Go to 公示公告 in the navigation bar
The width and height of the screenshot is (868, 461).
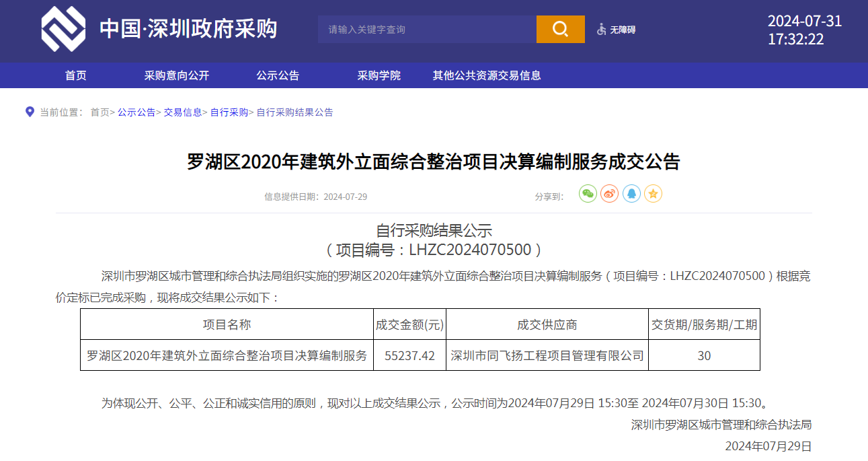pos(278,75)
